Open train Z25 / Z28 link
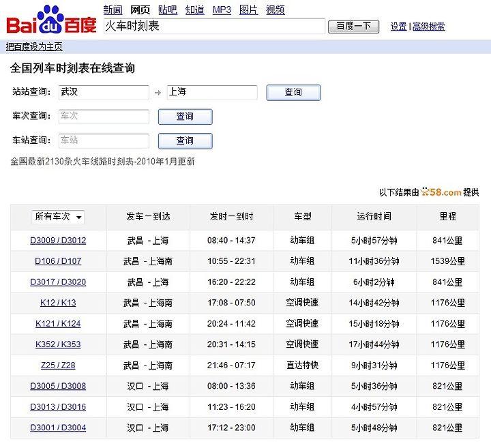The width and height of the screenshot is (491, 448). point(58,365)
